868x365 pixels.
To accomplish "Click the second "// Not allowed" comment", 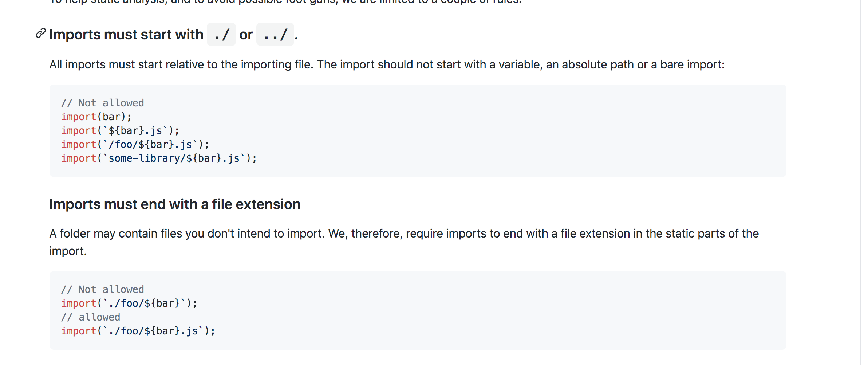I will click(x=103, y=290).
